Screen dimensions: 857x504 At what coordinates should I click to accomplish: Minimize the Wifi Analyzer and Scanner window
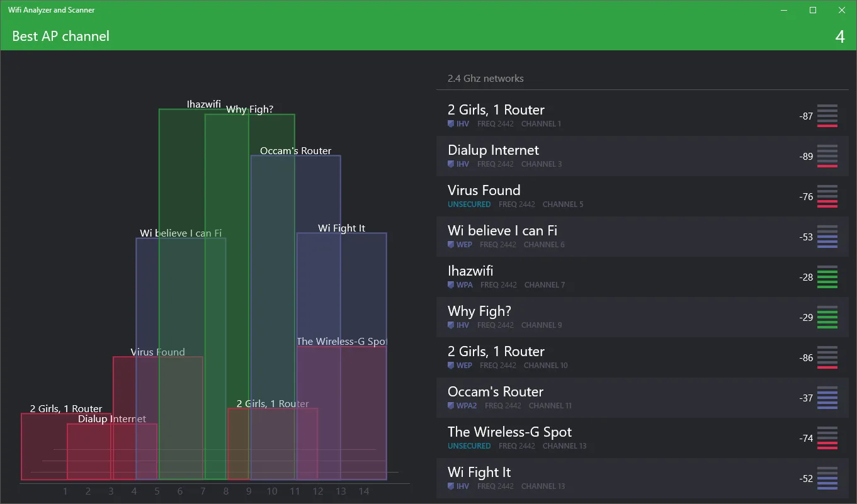pos(785,10)
